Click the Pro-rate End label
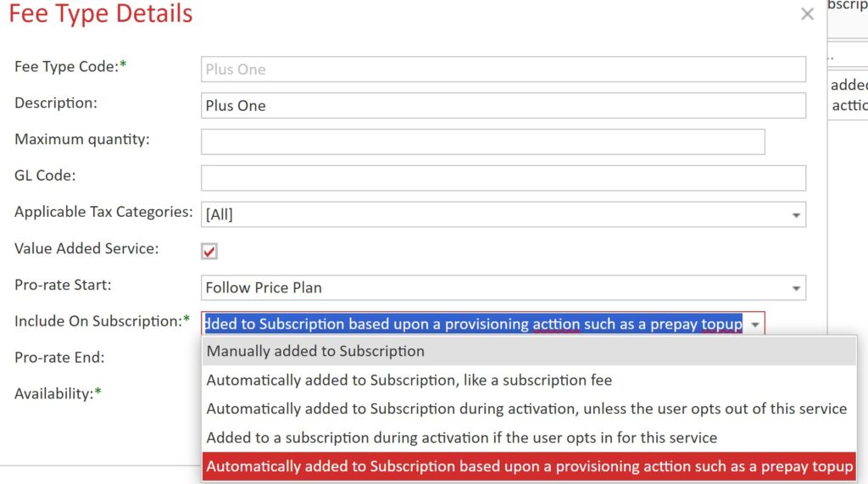 click(x=59, y=358)
